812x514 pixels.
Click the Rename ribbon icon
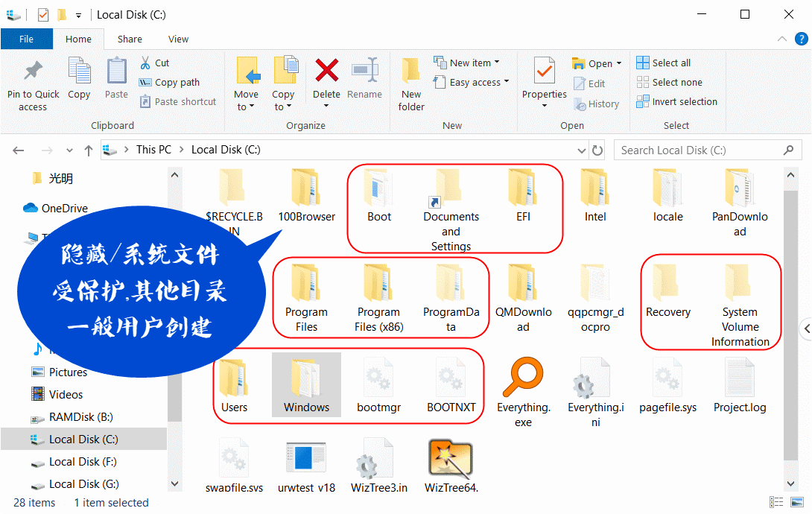pyautogui.click(x=364, y=71)
